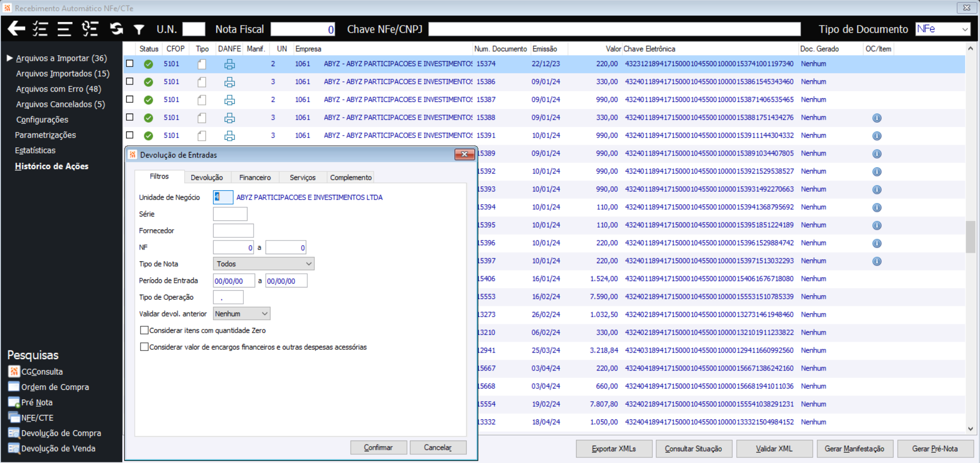Tick the checkbox for document 15387
Viewport: 980px width, 463px height.
130,99
